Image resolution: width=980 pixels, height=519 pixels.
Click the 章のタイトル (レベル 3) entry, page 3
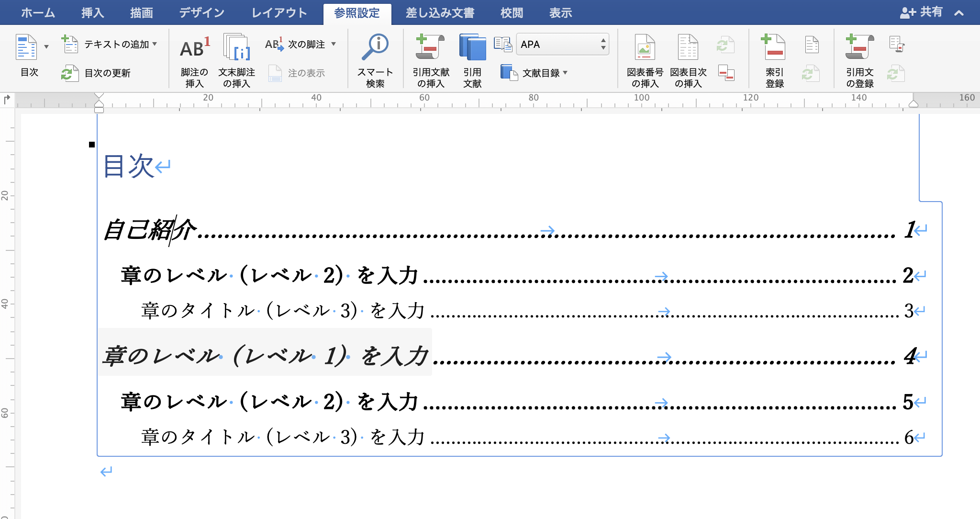click(283, 311)
